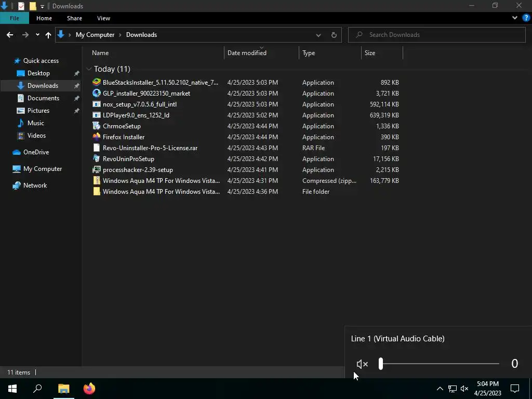Viewport: 532px width, 399px height.
Task: Open Explorer Help question mark
Action: click(x=526, y=18)
